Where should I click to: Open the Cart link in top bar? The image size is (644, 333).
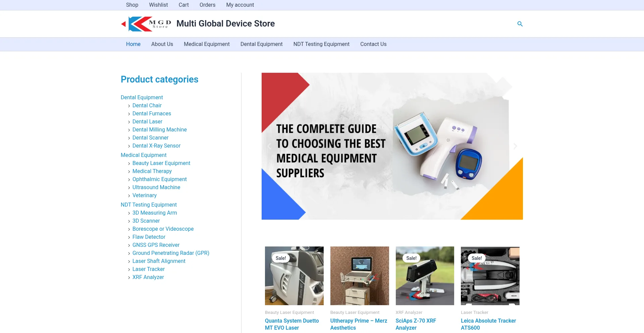pyautogui.click(x=183, y=5)
